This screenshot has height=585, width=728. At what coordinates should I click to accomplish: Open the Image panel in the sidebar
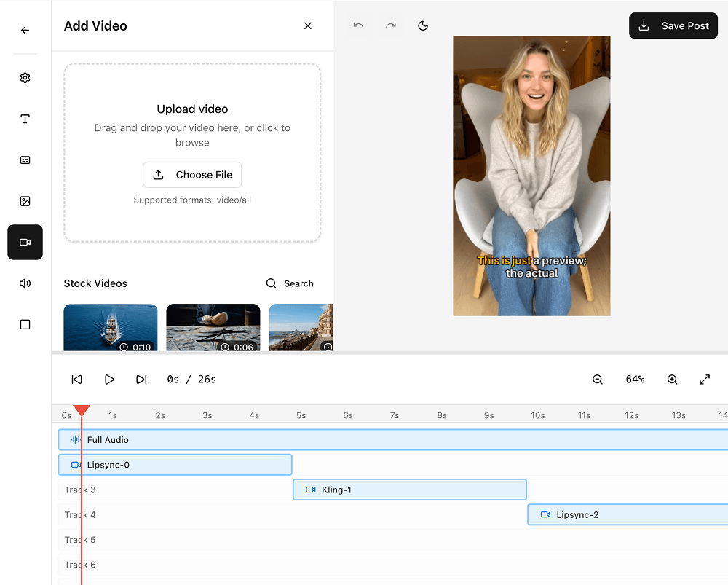point(25,201)
